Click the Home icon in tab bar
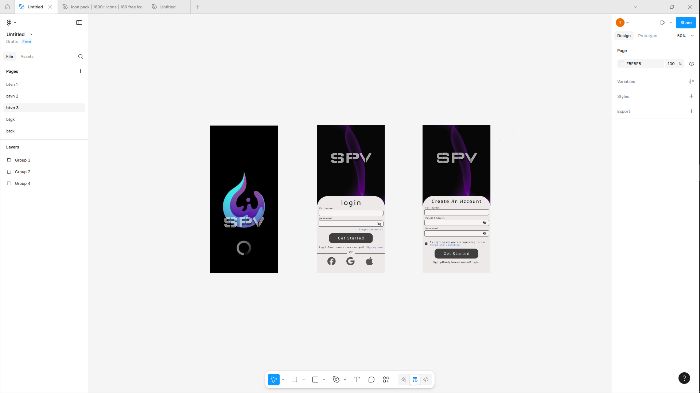 click(7, 7)
